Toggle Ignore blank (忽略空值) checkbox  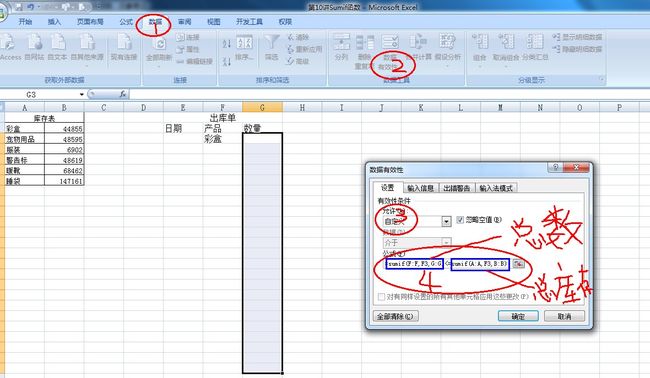point(460,220)
